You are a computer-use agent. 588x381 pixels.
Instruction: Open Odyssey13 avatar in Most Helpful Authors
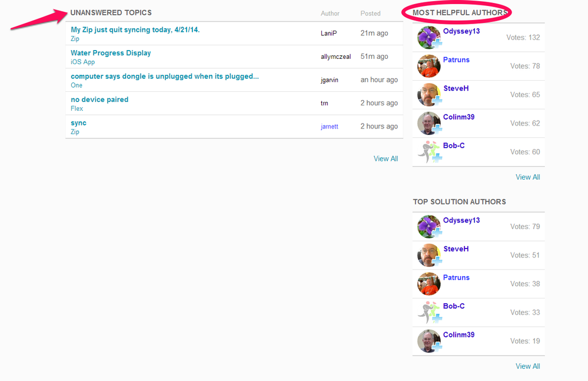click(x=429, y=38)
